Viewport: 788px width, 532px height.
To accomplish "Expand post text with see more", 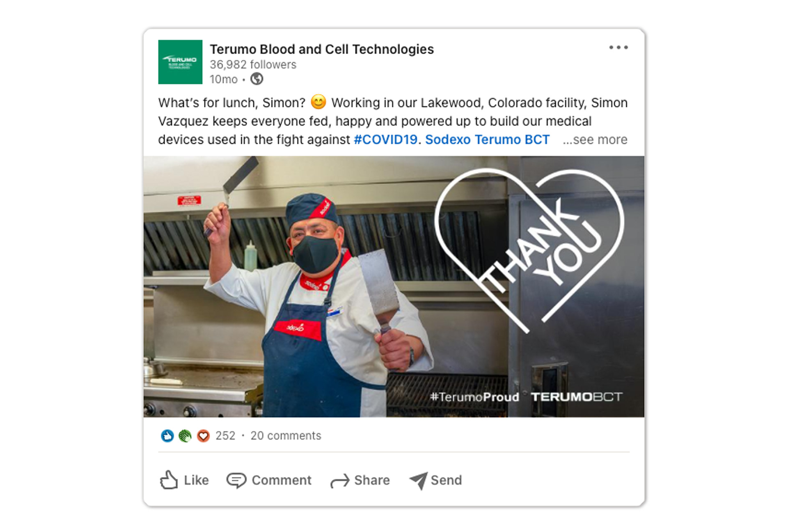I will (x=595, y=140).
